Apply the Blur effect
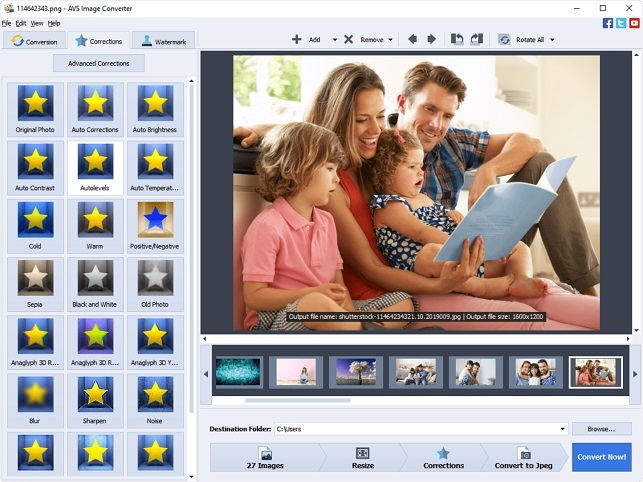 tap(35, 401)
